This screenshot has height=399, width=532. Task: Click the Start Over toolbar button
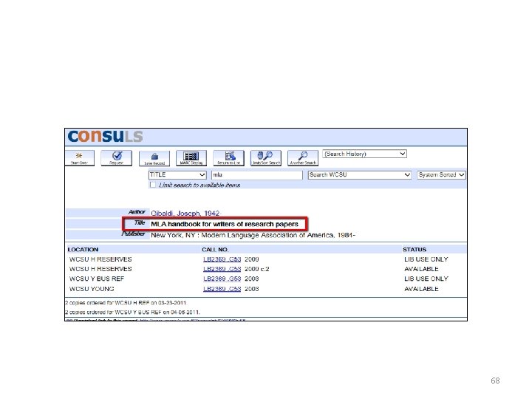[x=79, y=158]
